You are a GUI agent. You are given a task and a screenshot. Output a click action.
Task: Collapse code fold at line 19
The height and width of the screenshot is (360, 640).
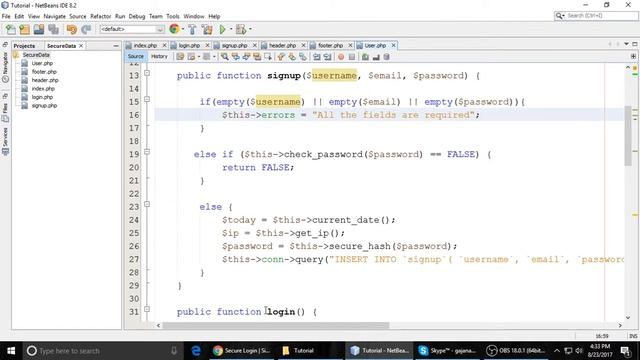(147, 151)
